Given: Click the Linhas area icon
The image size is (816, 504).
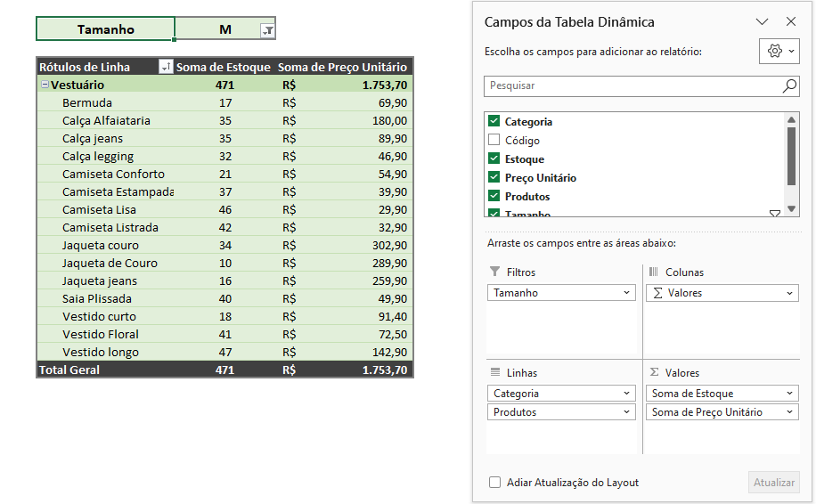Looking at the screenshot, I should (495, 372).
